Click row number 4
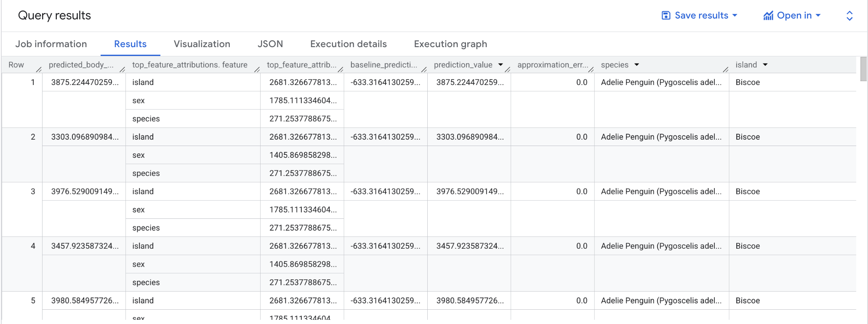 point(33,246)
